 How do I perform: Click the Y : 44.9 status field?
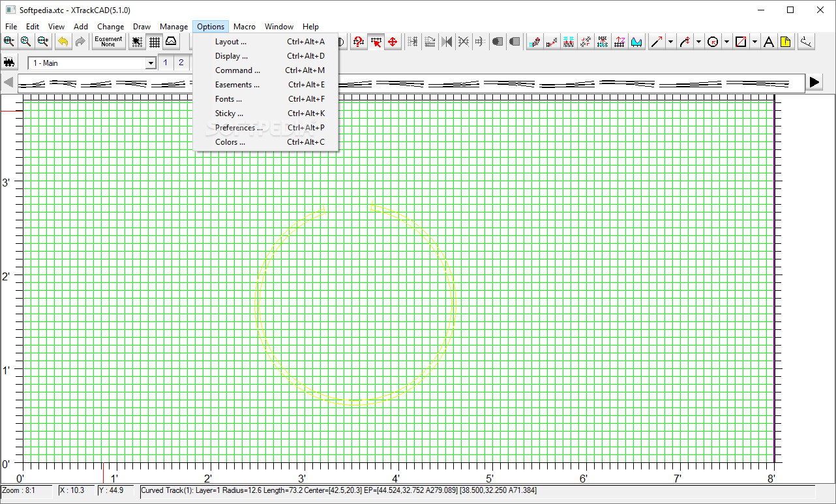116,490
